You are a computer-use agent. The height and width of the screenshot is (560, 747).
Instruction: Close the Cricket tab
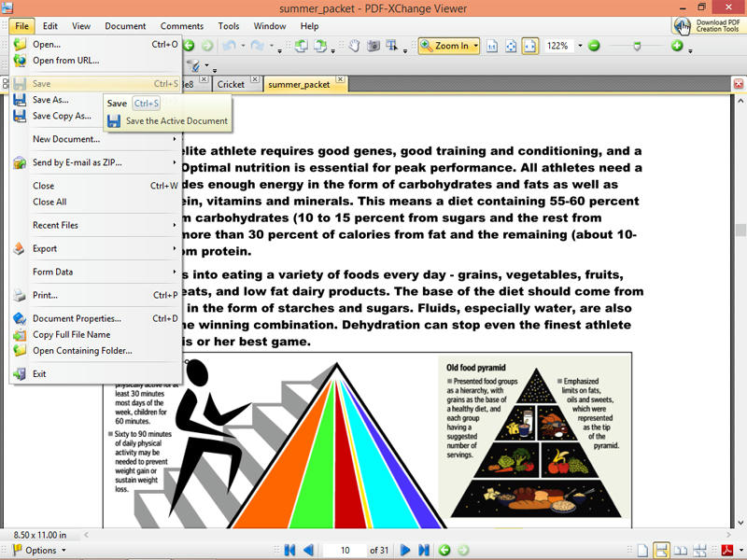pyautogui.click(x=255, y=79)
